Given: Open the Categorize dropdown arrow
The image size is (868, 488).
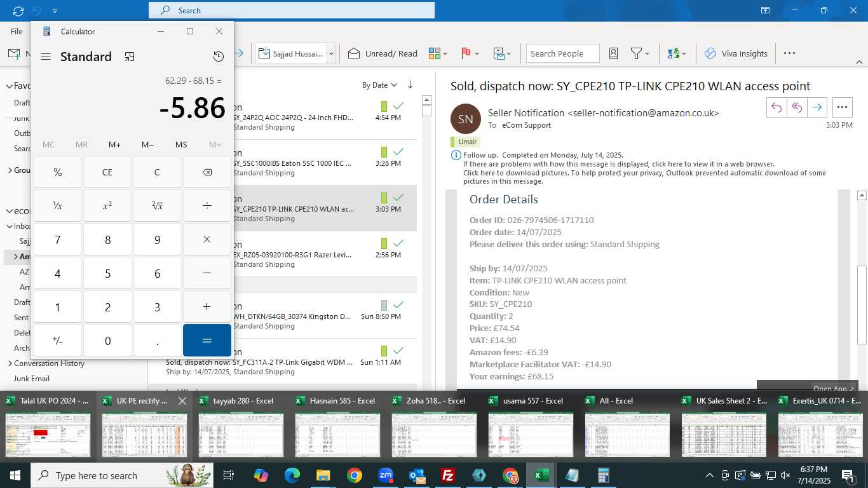Looking at the screenshot, I should click(445, 54).
